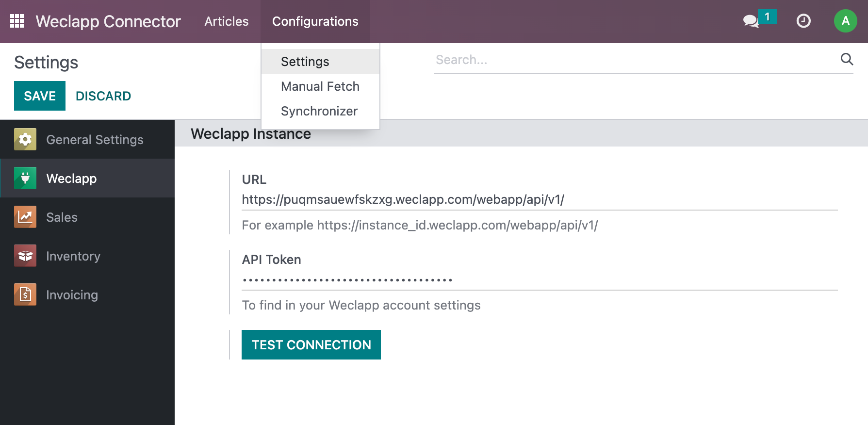Open the user avatar A menu
The image size is (868, 425).
coord(845,21)
